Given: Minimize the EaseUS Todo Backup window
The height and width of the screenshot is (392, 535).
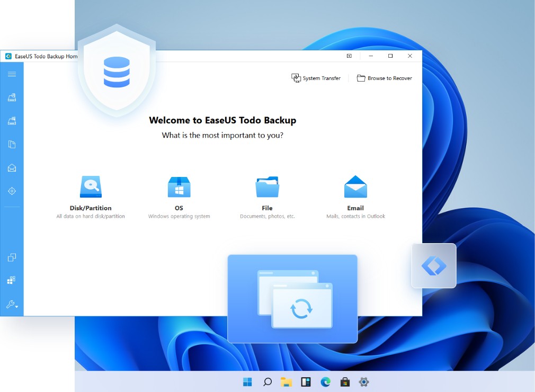Looking at the screenshot, I should coord(371,56).
